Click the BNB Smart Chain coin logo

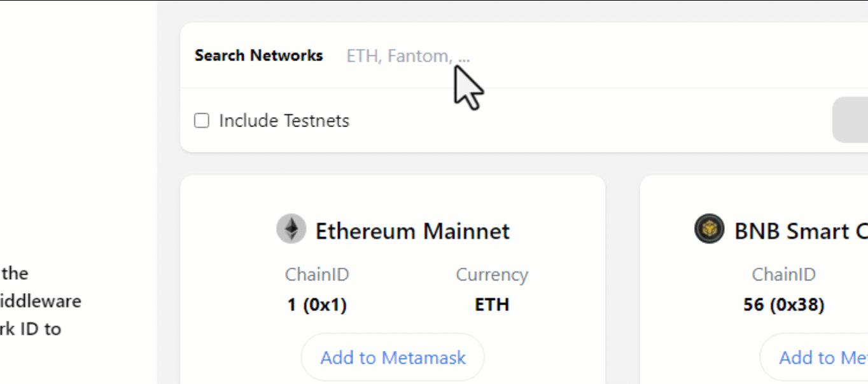tap(709, 229)
